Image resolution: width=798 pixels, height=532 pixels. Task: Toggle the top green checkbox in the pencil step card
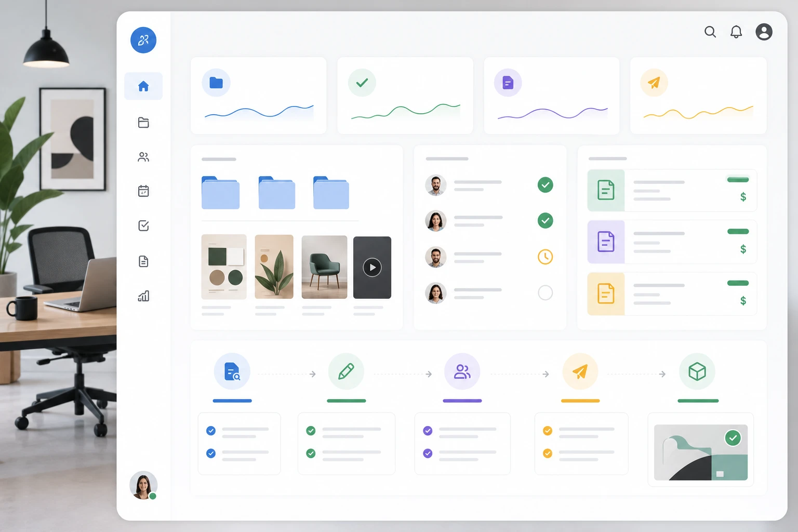tap(311, 431)
